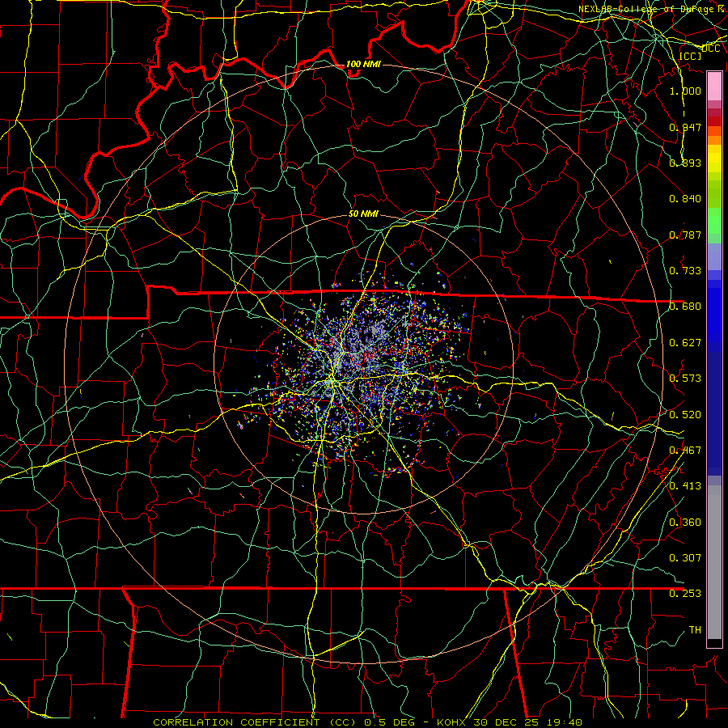
Task: Select the 0.787 legend value
Action: [685, 235]
